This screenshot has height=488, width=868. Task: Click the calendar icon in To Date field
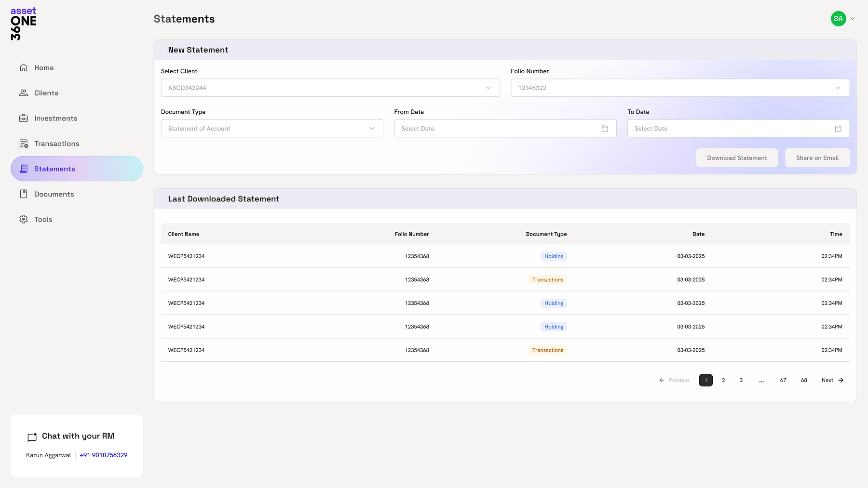coord(839,128)
